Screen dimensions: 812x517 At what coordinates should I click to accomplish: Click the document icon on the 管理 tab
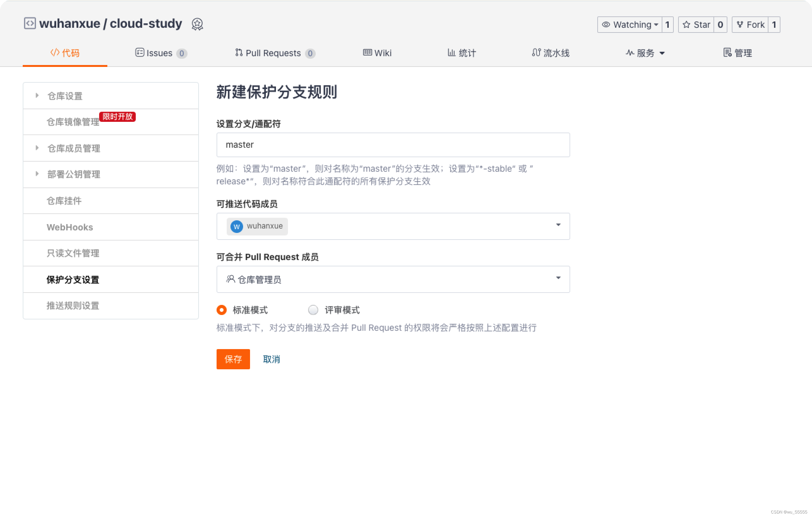(x=727, y=53)
